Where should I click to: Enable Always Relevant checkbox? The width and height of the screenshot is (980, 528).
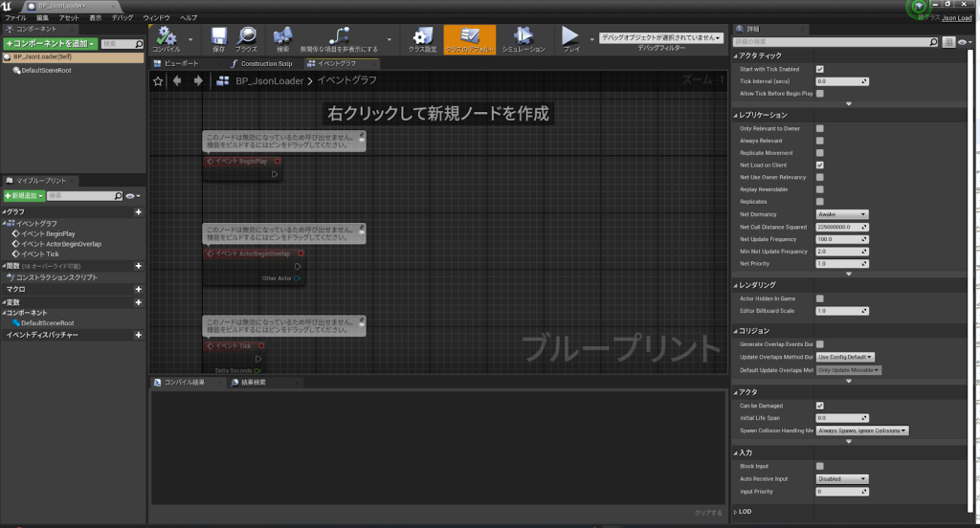click(819, 141)
